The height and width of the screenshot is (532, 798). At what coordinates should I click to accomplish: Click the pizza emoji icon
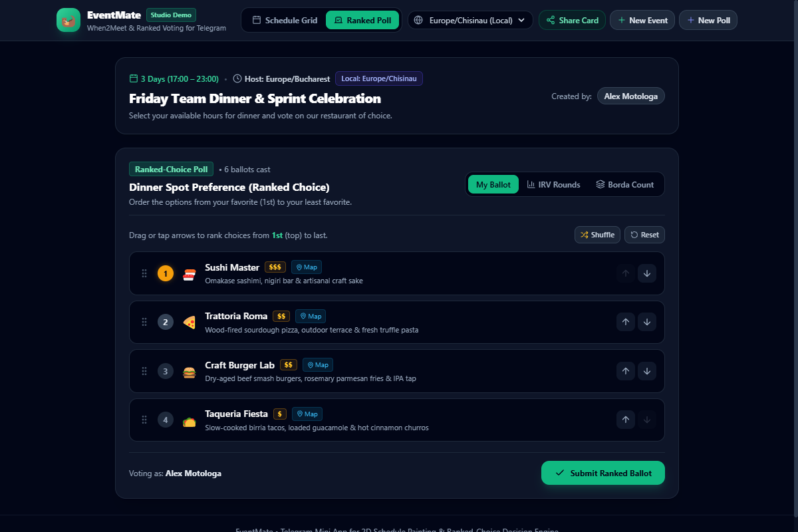(190, 323)
